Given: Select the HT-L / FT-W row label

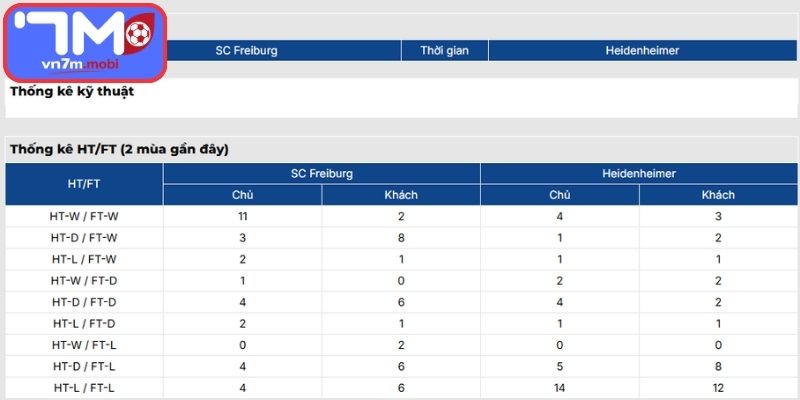Looking at the screenshot, I should coord(84,258).
